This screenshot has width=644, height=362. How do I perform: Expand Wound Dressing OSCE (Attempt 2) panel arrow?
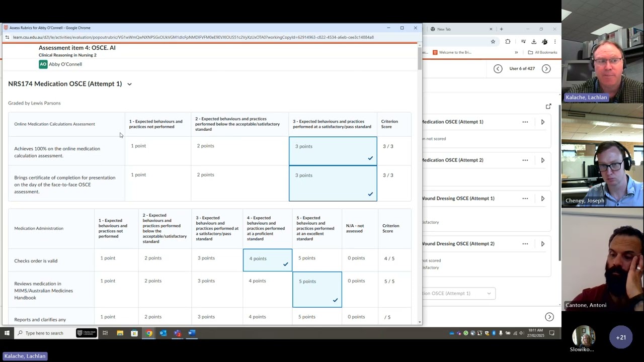coord(542,244)
